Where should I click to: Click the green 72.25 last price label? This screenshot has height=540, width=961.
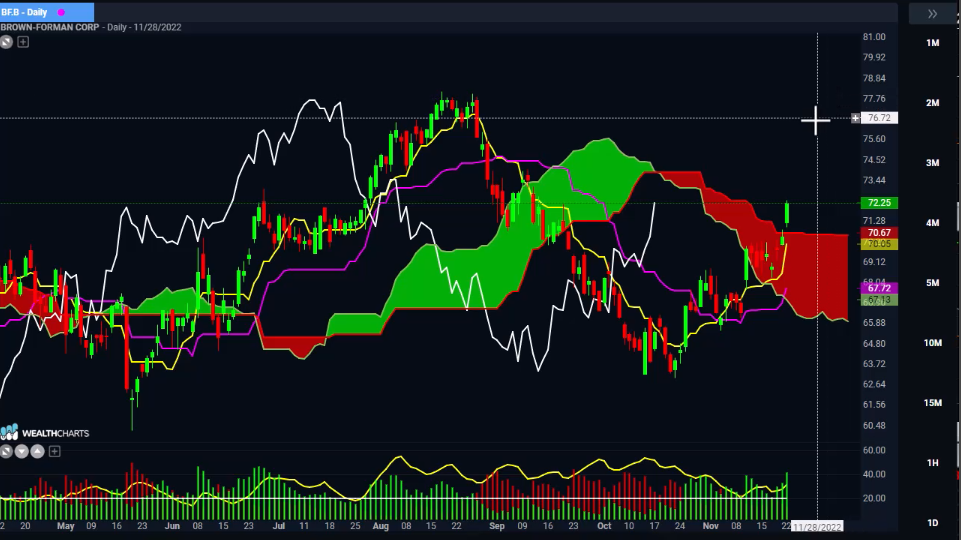879,203
